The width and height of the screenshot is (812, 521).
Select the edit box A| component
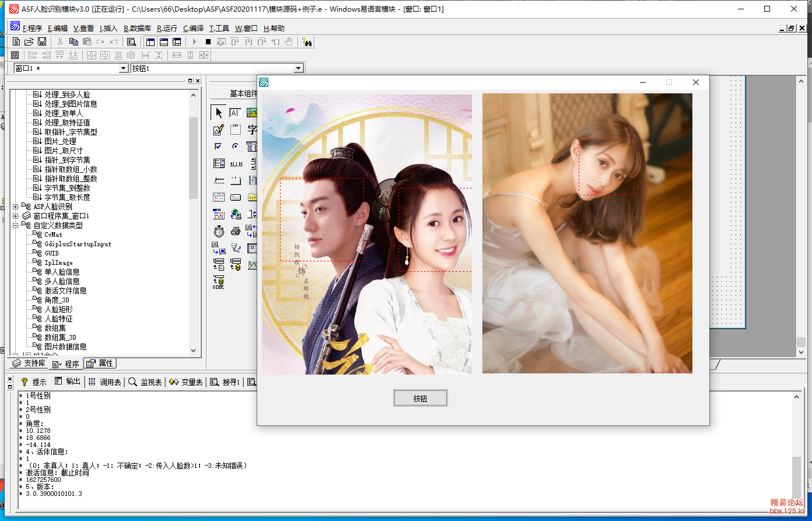235,113
